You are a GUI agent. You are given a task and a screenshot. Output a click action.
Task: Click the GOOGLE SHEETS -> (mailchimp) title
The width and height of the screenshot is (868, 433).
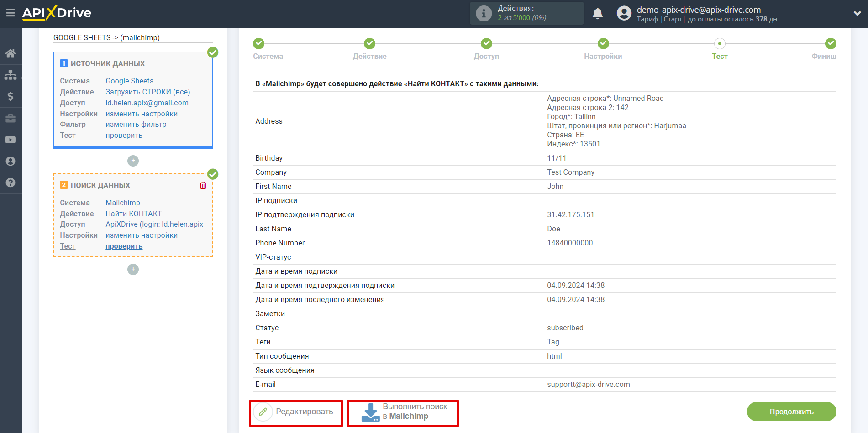click(106, 37)
